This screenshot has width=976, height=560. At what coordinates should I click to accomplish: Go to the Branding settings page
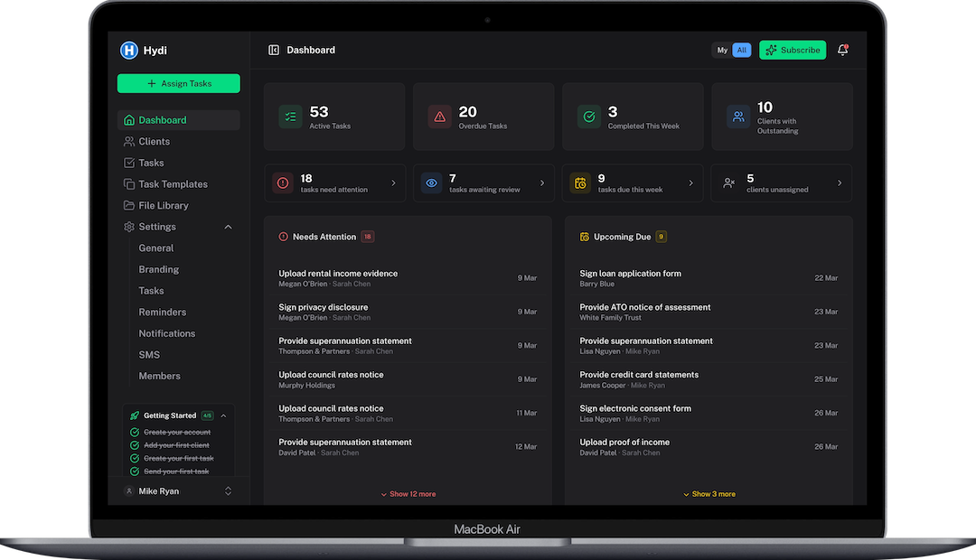click(x=158, y=269)
